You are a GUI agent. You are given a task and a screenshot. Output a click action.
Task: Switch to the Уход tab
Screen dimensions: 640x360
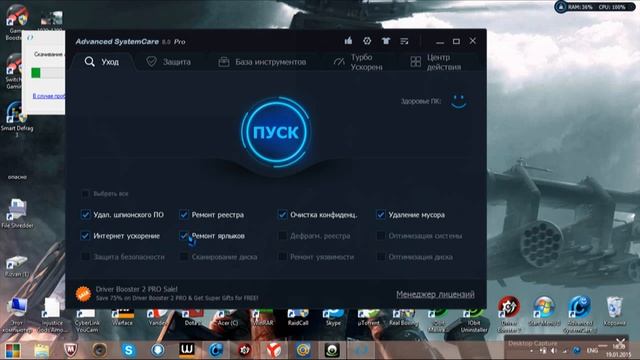[102, 62]
